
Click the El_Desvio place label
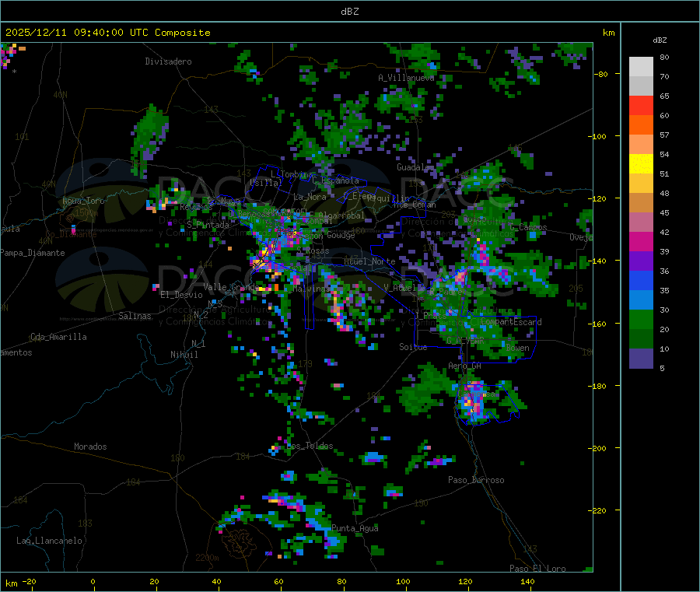(181, 295)
